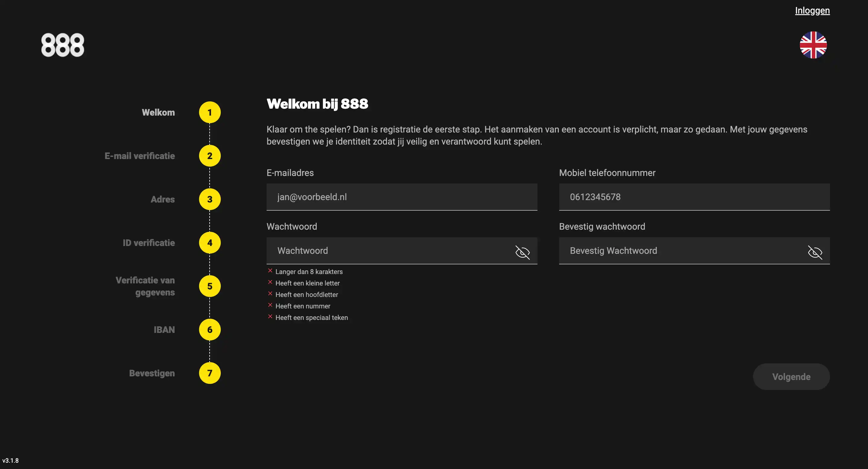
Task: Show password in Bevestig wachtwoord field
Action: coord(815,252)
